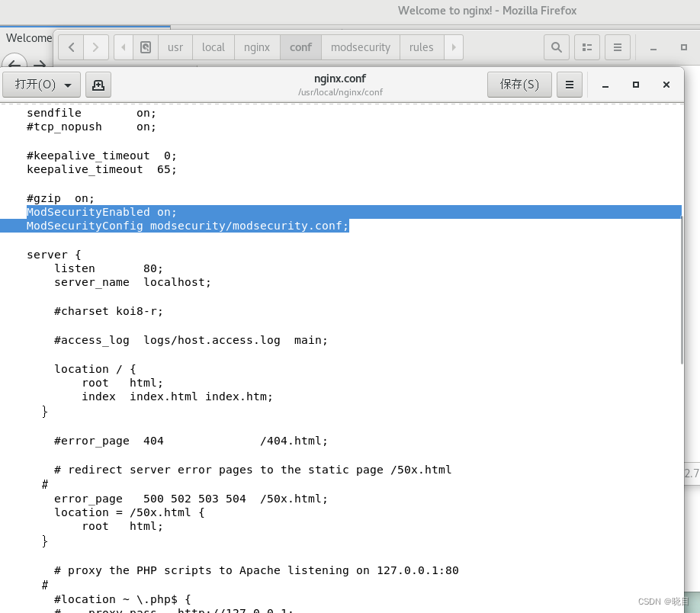This screenshot has height=613, width=700.
Task: Save nginx.conf with the 保存(S) button
Action: [519, 84]
